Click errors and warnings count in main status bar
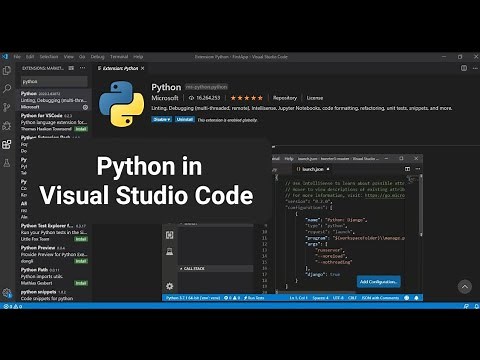Image resolution: width=480 pixels, height=360 pixels. coord(13,306)
